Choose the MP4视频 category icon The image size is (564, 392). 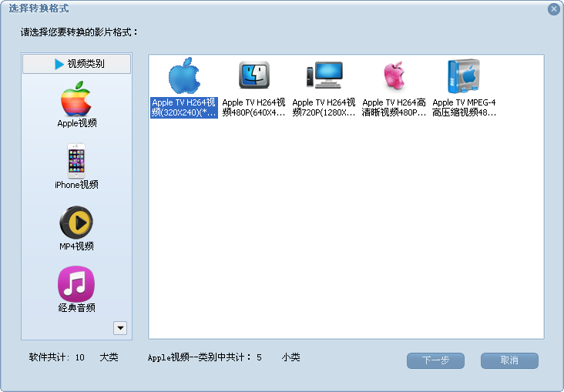(x=76, y=223)
